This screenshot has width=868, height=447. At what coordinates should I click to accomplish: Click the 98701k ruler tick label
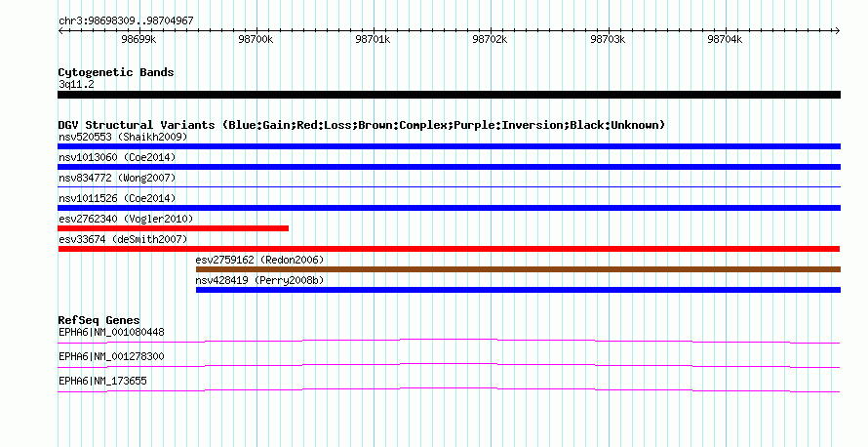tap(373, 39)
